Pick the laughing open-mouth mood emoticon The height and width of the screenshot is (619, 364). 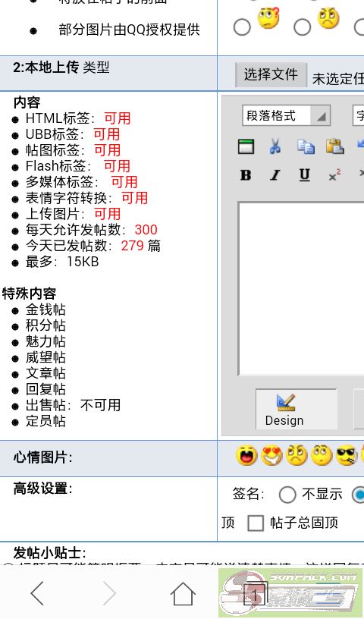point(246,456)
